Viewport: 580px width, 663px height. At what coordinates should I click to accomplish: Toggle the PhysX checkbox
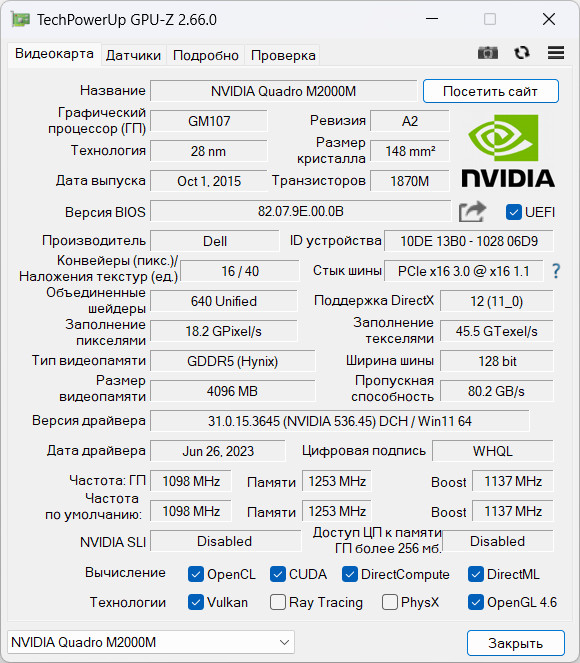pyautogui.click(x=389, y=602)
